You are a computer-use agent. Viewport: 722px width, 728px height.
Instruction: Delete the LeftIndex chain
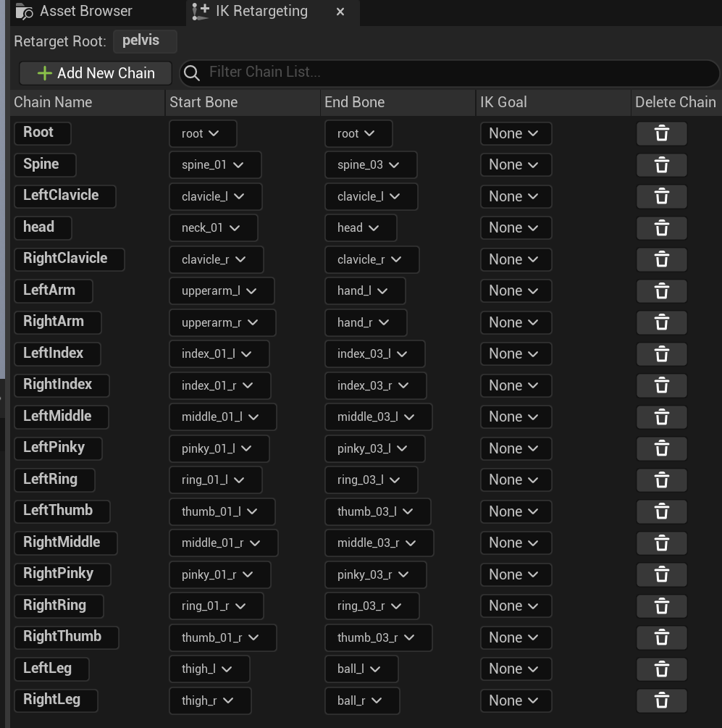pyautogui.click(x=661, y=353)
